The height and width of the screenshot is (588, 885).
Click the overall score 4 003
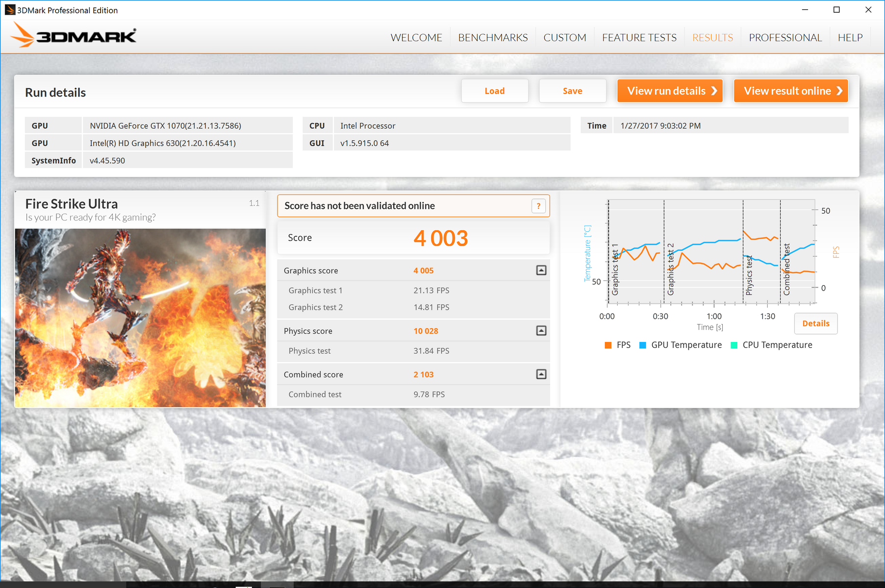pos(440,239)
